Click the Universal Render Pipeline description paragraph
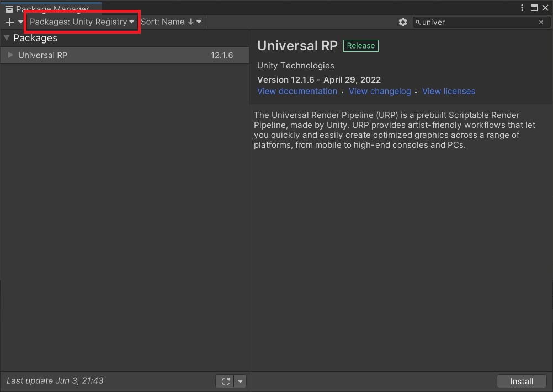 (395, 130)
